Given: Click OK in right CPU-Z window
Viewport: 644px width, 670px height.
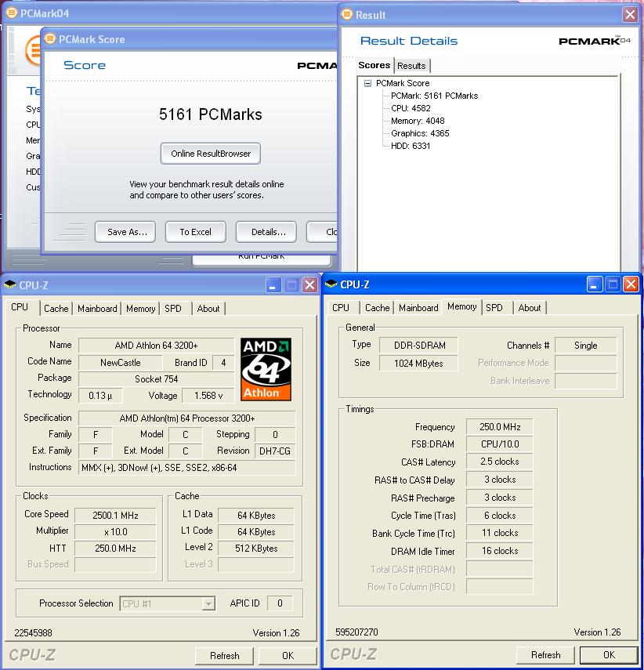Looking at the screenshot, I should point(609,654).
